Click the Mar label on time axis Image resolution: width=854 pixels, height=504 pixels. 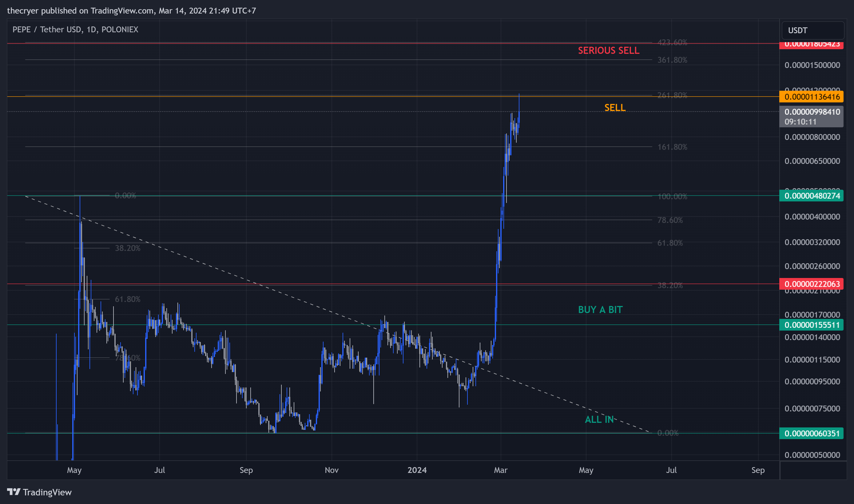tap(501, 470)
